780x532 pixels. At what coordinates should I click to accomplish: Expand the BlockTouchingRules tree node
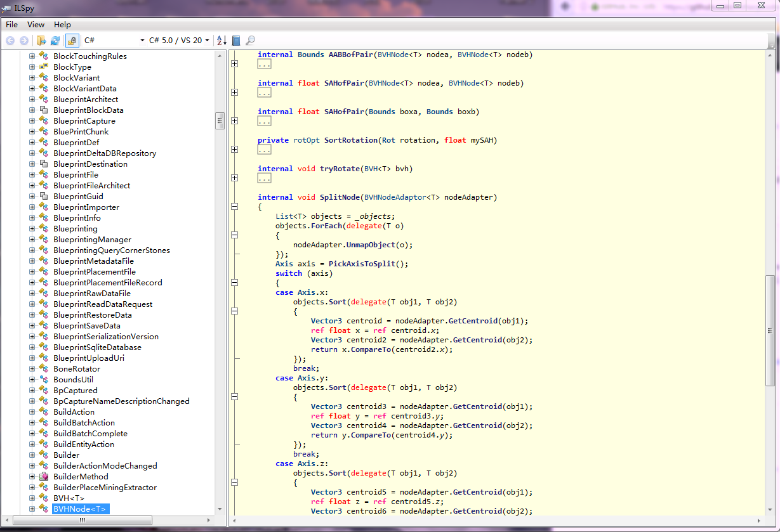point(32,56)
